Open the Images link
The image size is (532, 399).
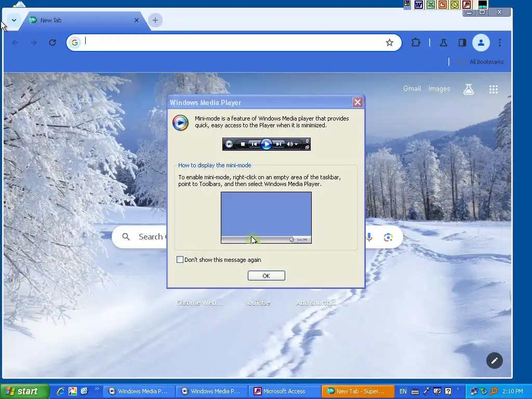(439, 88)
